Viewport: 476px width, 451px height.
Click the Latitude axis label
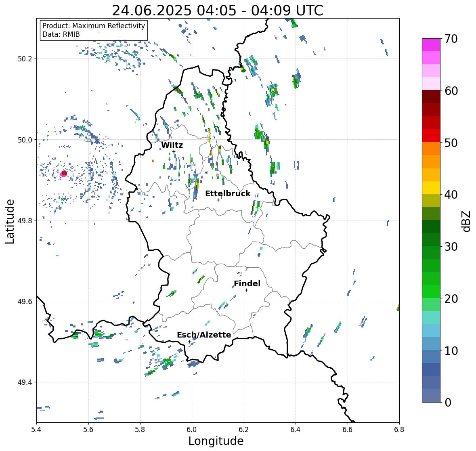point(10,222)
